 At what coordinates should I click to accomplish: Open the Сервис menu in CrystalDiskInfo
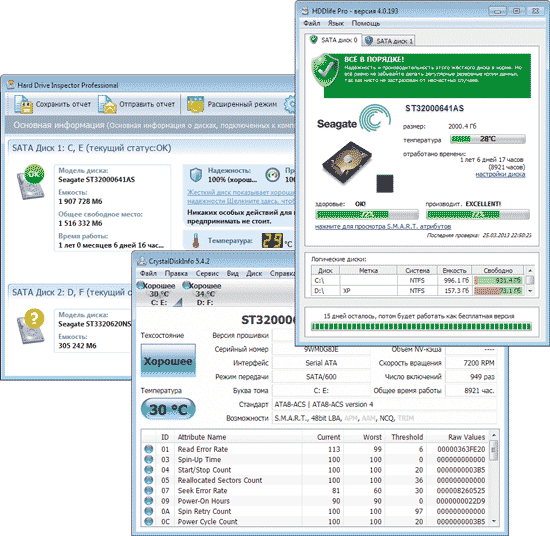207,273
